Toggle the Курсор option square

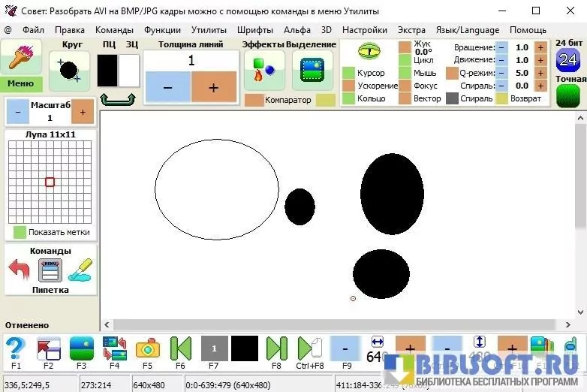348,73
